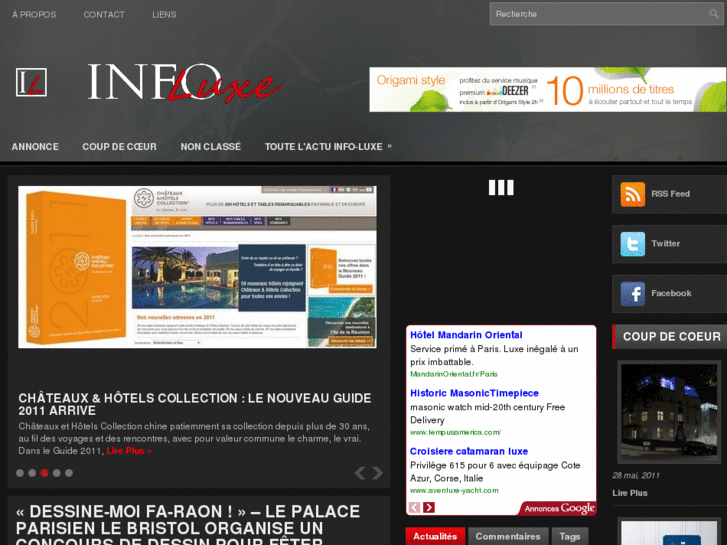Click the Annonces Google label
This screenshot has height=545, width=727.
point(559,508)
